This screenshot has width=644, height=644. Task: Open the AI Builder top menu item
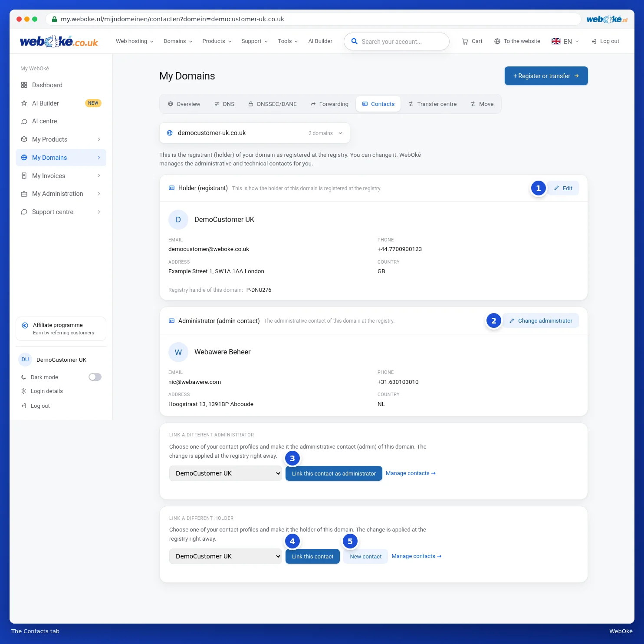click(320, 41)
